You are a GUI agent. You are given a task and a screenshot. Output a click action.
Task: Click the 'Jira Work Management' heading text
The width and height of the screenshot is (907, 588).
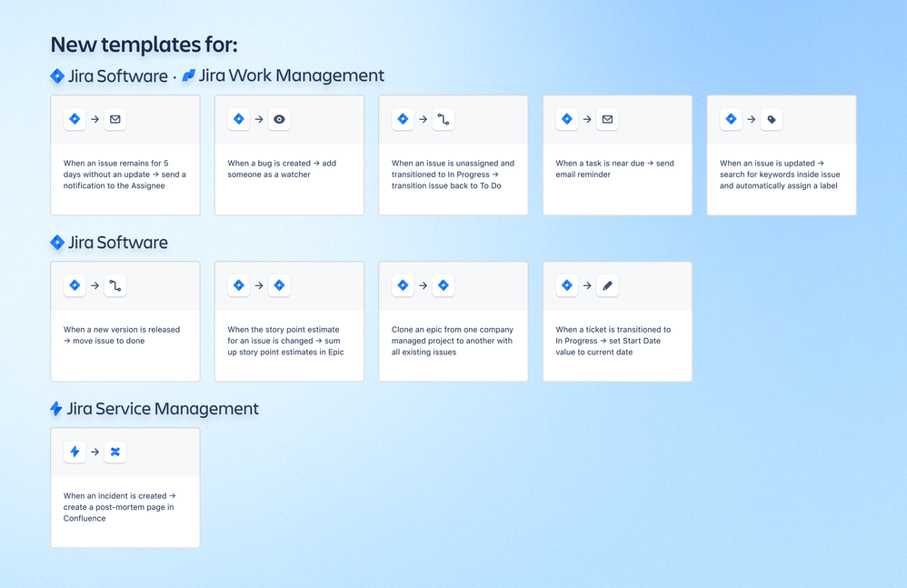click(x=292, y=75)
